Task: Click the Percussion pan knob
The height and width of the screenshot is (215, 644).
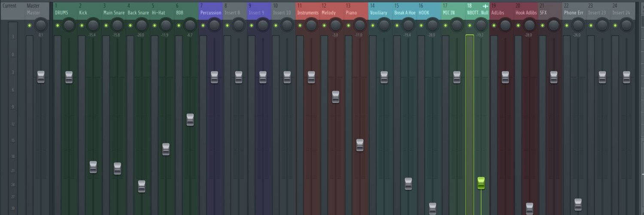Action: [214, 25]
